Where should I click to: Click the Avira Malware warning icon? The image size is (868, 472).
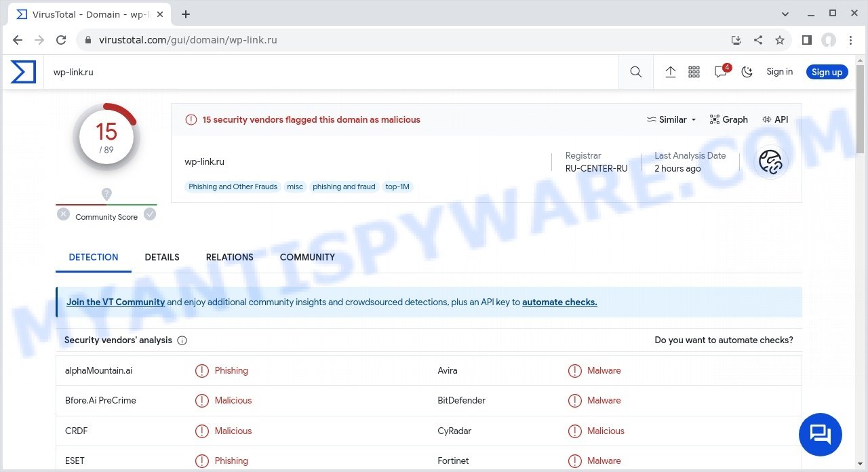575,371
